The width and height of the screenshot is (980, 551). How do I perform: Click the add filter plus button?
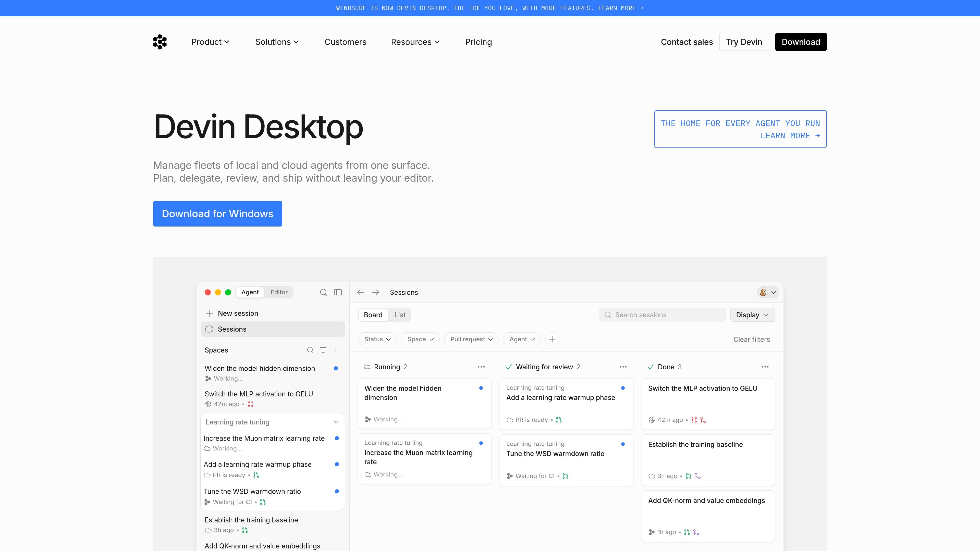click(x=552, y=339)
